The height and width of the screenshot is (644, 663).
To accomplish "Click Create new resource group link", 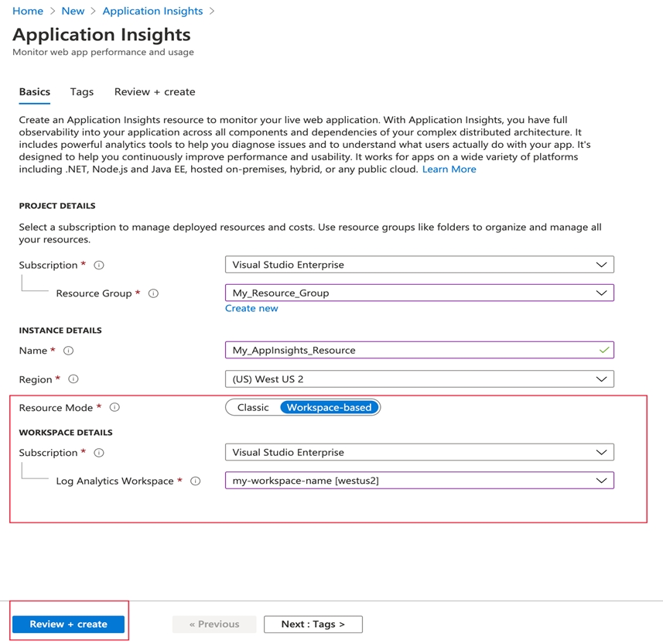I will point(251,308).
